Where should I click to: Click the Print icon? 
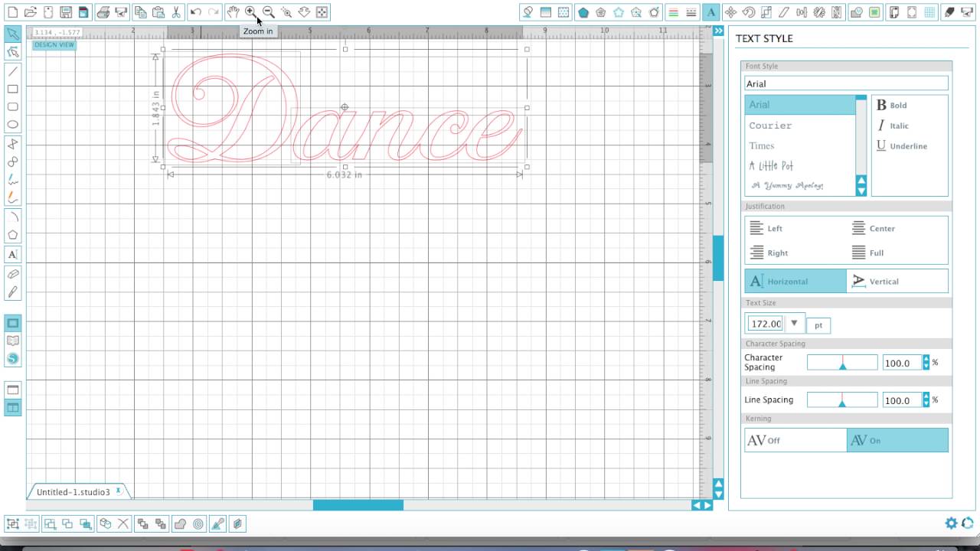click(x=103, y=12)
